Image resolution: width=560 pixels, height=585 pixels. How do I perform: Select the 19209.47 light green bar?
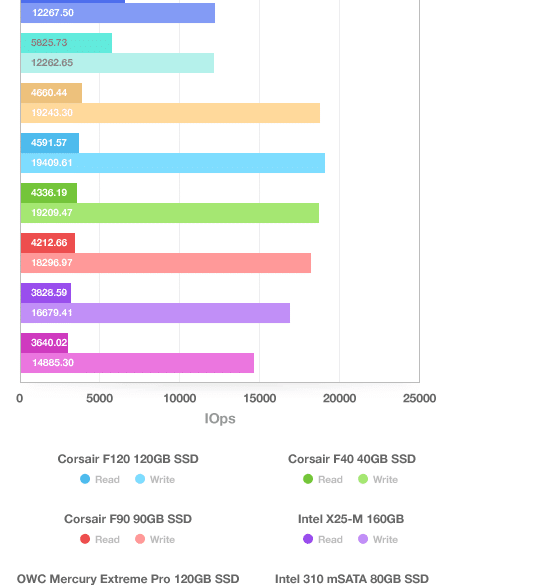(x=170, y=213)
